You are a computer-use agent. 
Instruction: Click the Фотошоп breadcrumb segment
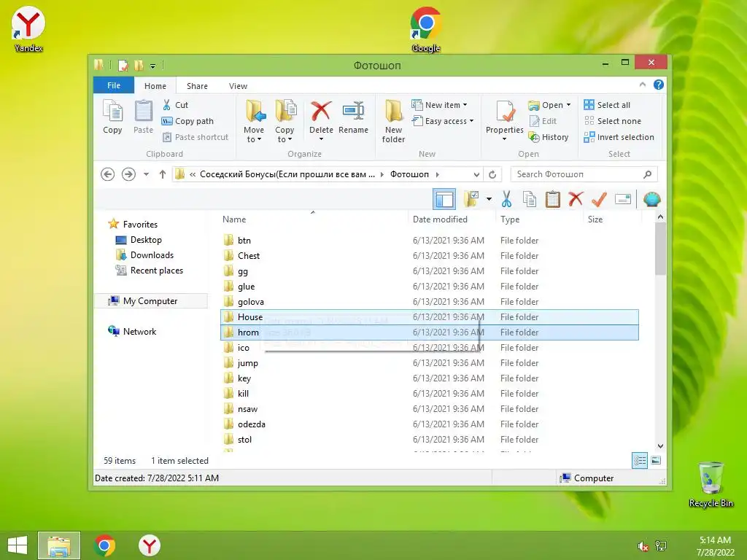coord(409,174)
